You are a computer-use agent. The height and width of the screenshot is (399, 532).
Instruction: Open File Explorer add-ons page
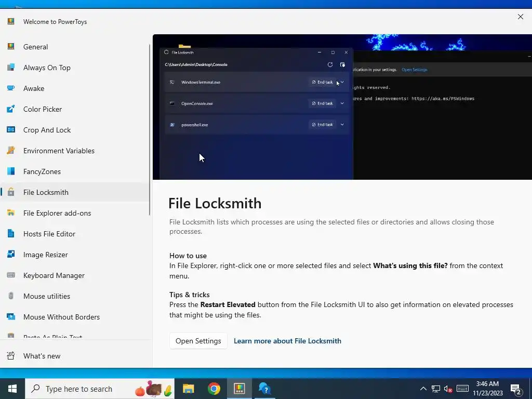coord(75,212)
